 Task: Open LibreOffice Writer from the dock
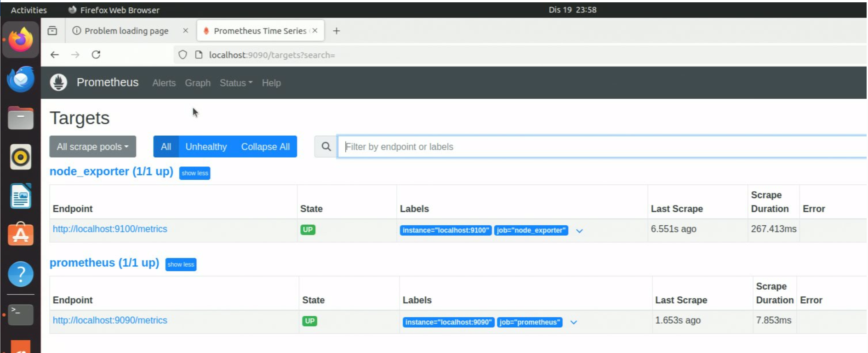tap(21, 196)
